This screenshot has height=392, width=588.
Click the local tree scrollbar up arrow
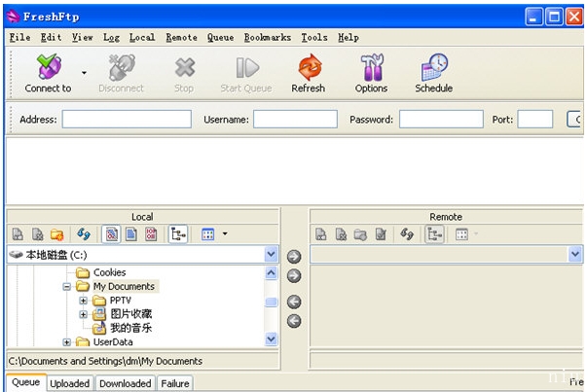(x=272, y=272)
